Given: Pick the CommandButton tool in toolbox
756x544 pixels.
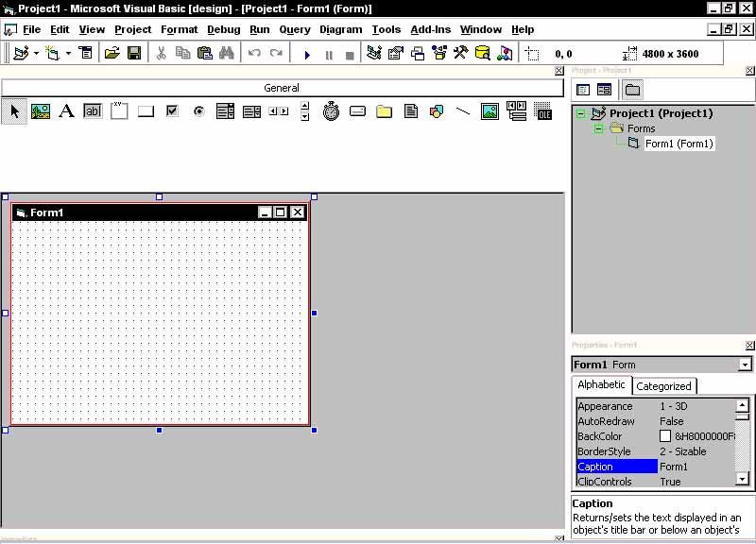Looking at the screenshot, I should point(146,111).
